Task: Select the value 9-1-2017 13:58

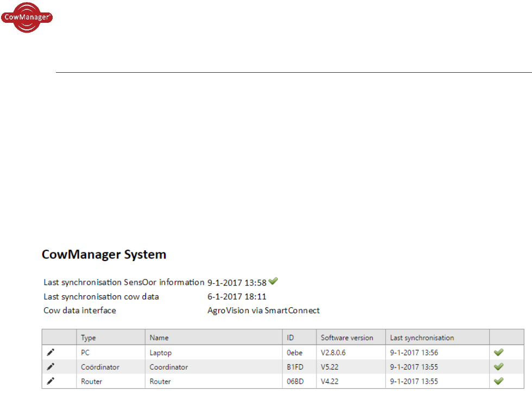Action: (237, 283)
